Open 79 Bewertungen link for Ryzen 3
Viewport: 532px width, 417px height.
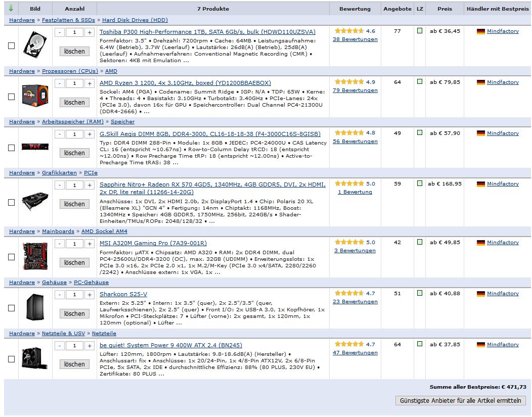coord(355,90)
